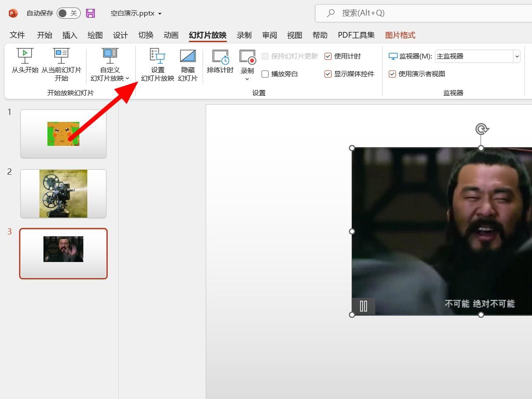
Task: Open the 图片格式 tab
Action: 400,35
